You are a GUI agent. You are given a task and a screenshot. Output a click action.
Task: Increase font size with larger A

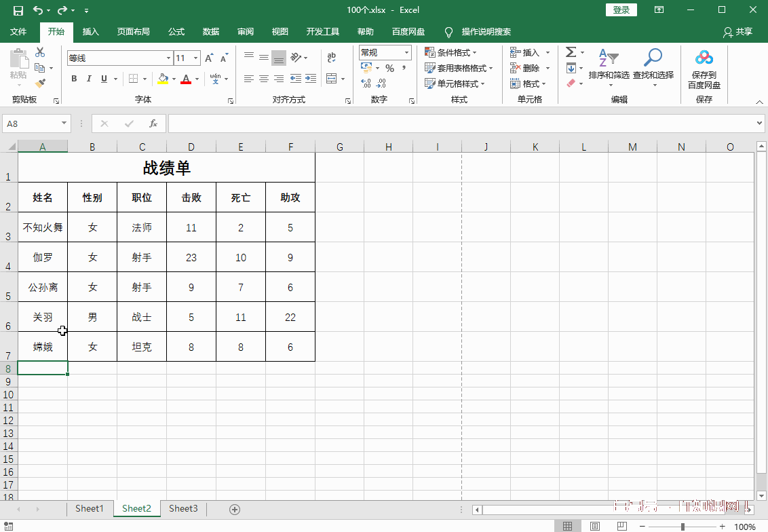coord(209,58)
